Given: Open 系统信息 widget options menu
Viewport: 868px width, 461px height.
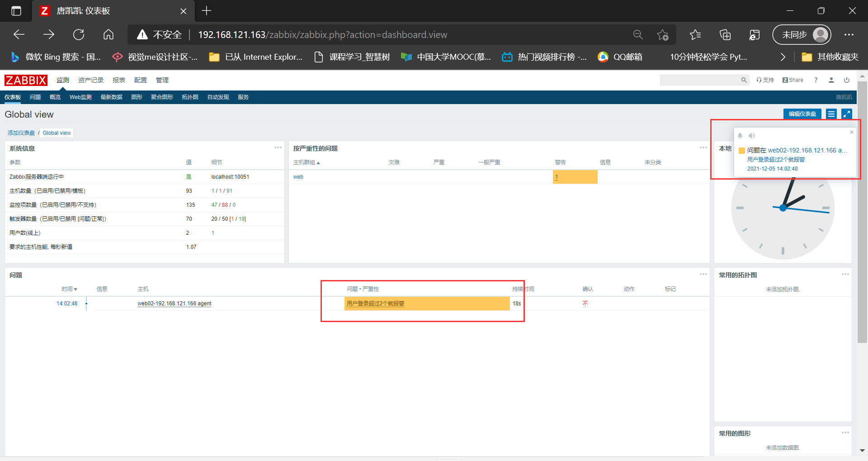Looking at the screenshot, I should tap(278, 147).
